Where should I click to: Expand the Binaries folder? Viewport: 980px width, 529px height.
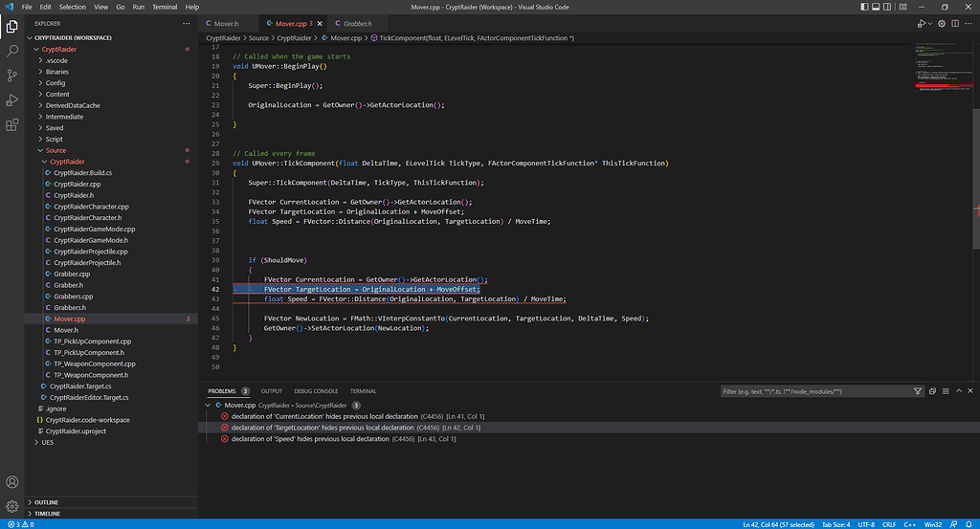click(x=56, y=72)
